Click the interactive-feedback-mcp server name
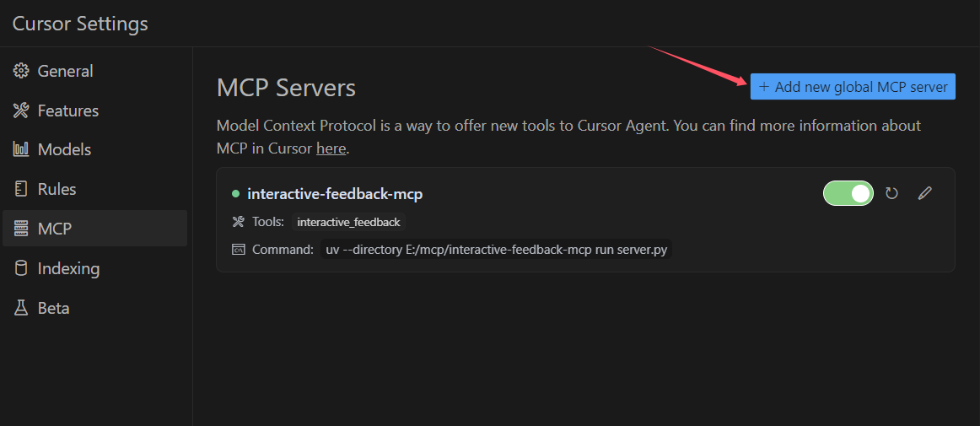The width and height of the screenshot is (980, 426). pyautogui.click(x=335, y=194)
